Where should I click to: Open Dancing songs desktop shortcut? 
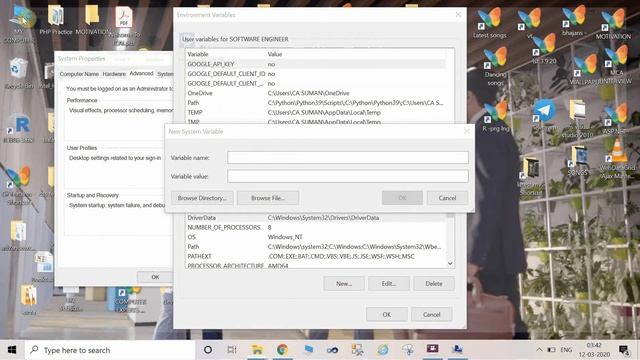pyautogui.click(x=495, y=66)
